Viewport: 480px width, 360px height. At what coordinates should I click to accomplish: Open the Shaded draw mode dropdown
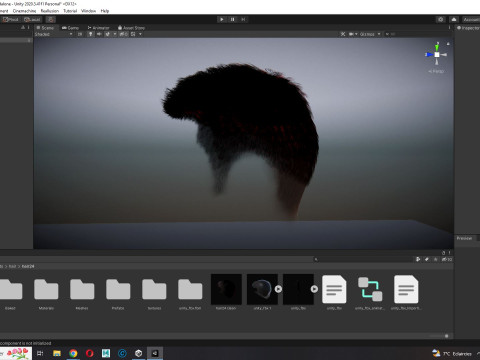tap(53, 34)
